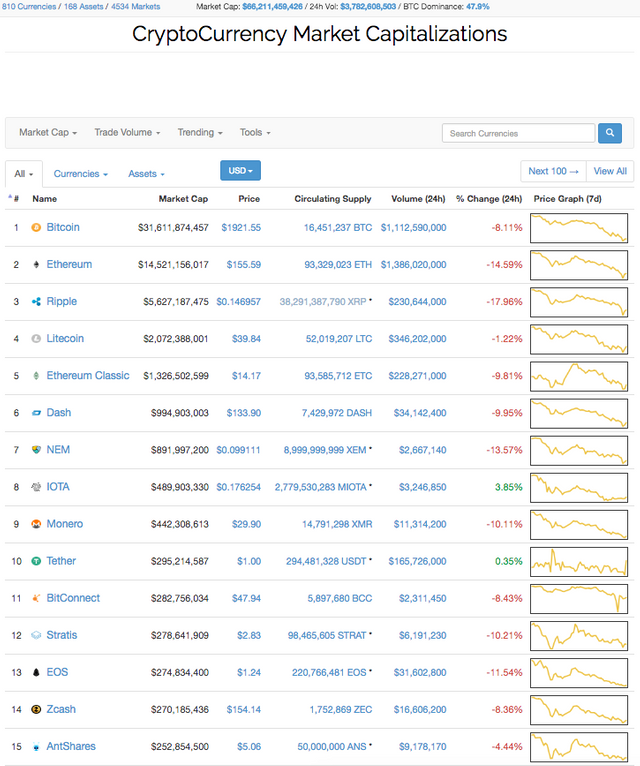Click the Ripple logo icon
640x766 pixels.
click(x=36, y=302)
